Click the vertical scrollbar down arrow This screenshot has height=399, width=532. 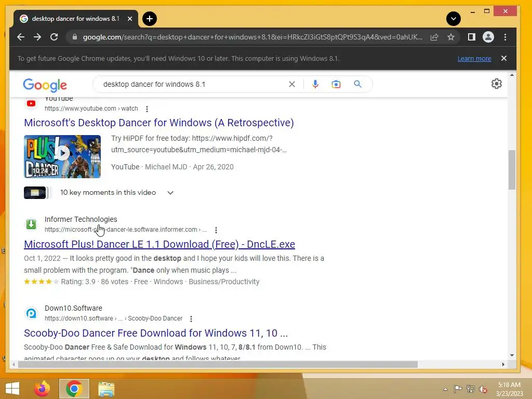point(512,355)
